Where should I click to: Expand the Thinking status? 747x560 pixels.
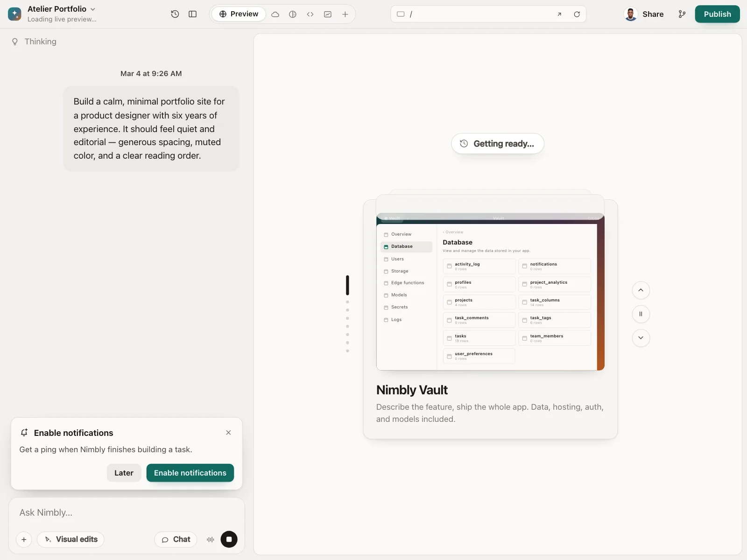34,42
